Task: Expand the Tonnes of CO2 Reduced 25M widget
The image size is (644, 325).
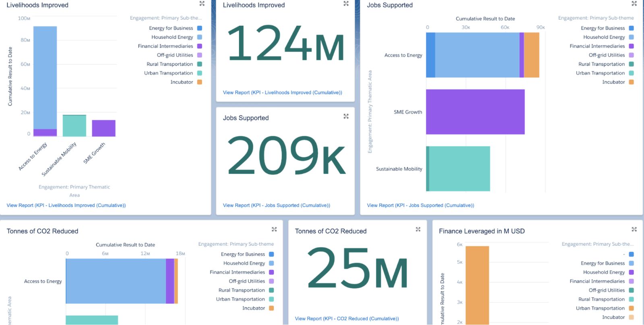Action: pos(418,230)
